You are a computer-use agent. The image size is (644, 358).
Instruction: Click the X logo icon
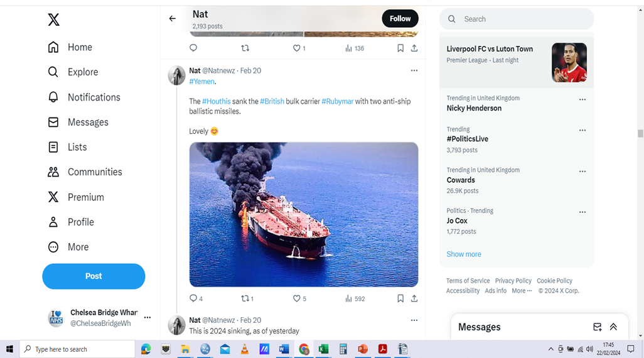coord(54,19)
